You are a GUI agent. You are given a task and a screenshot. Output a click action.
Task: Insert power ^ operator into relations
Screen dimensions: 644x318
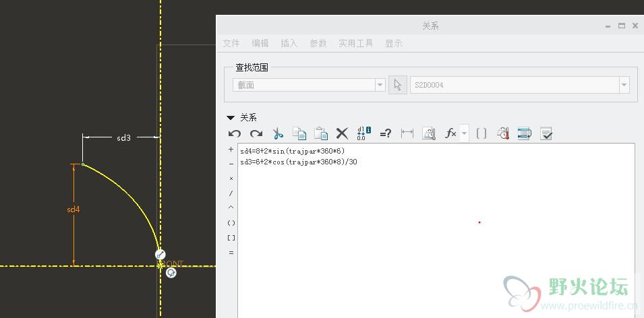(231, 208)
